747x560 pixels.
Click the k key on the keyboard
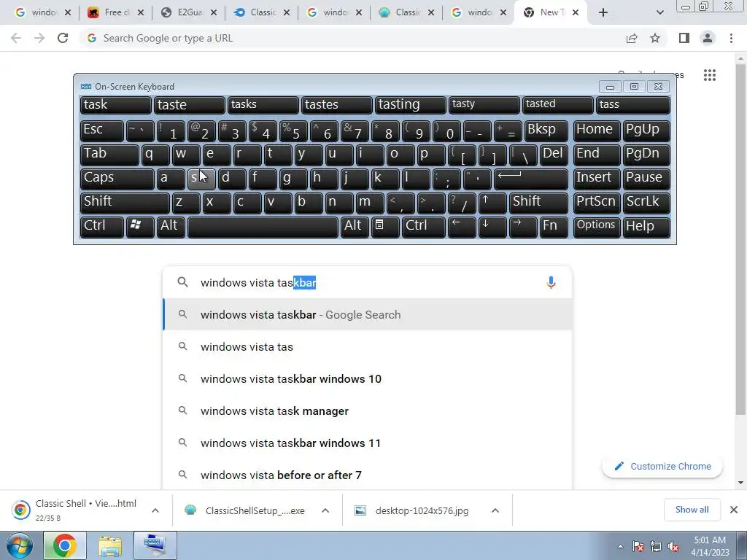[385, 179]
